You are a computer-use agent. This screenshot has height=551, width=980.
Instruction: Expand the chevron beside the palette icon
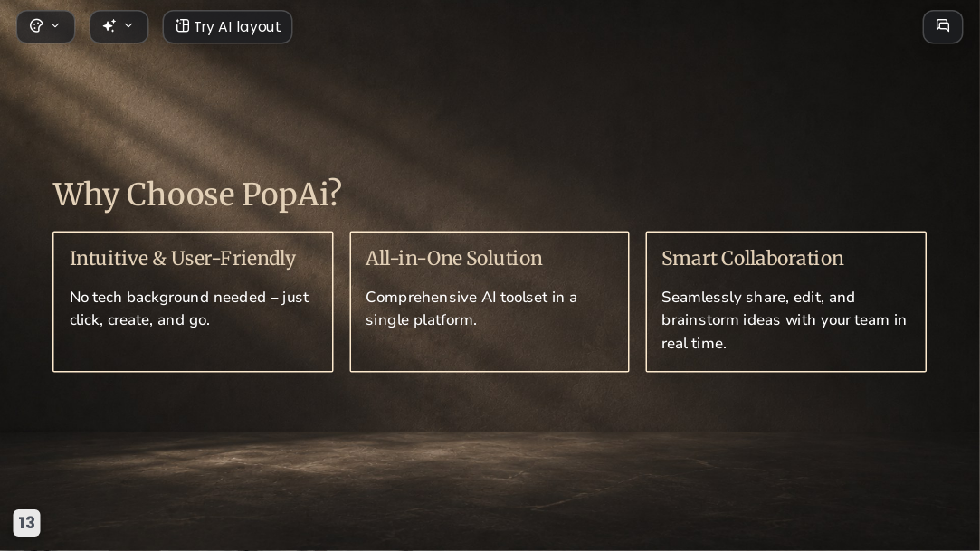(55, 25)
